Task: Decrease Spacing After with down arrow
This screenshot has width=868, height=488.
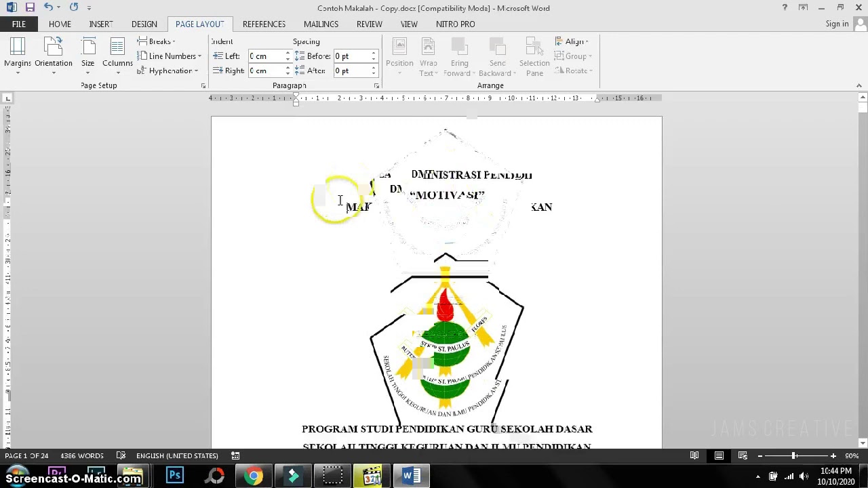Action: click(x=373, y=74)
